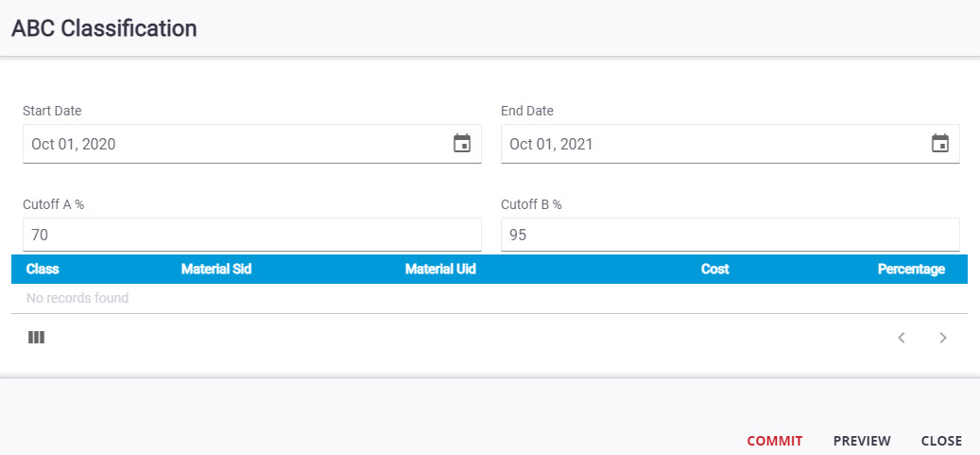Sort by the Material Uid column header

click(x=440, y=270)
